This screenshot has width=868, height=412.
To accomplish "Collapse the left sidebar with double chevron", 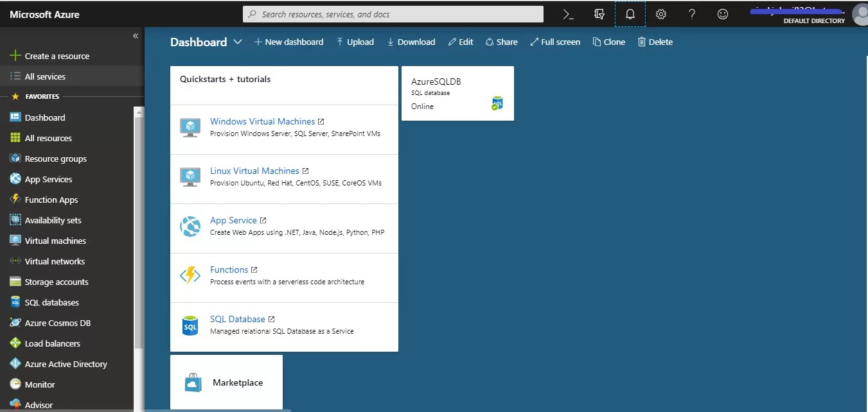I will [x=136, y=36].
